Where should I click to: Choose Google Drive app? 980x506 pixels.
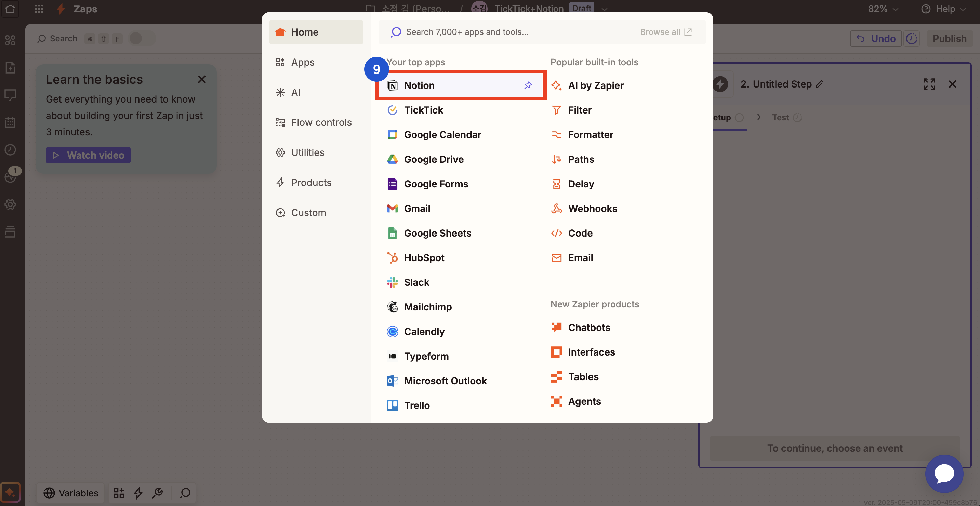(x=460, y=159)
